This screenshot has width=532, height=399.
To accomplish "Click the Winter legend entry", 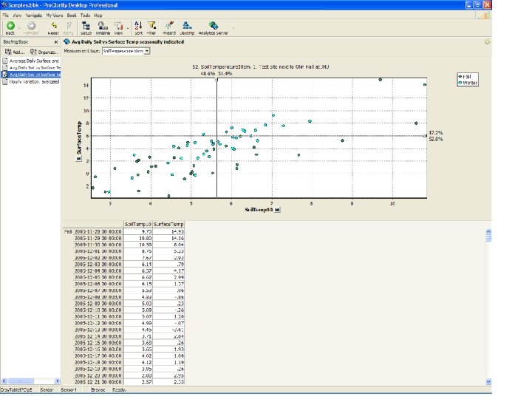I will [x=468, y=83].
